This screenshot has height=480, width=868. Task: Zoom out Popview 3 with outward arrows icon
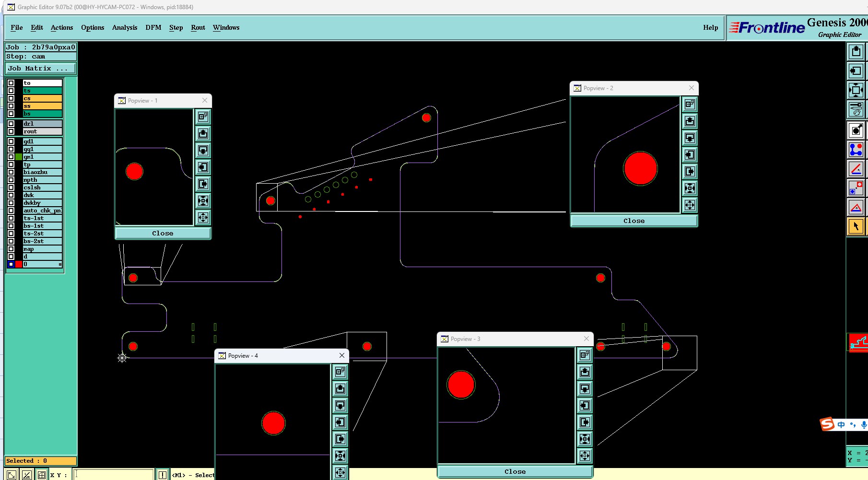[585, 456]
